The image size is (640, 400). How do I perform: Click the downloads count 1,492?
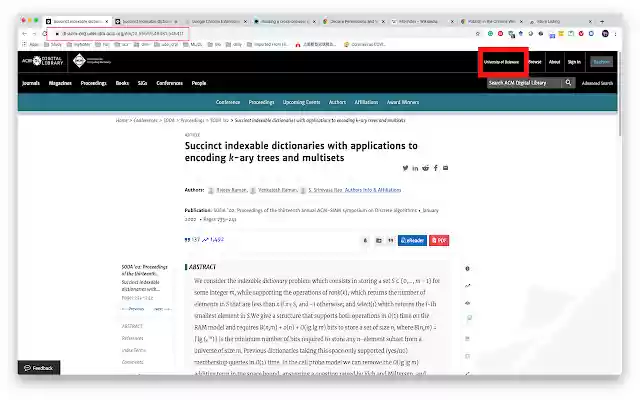213,240
